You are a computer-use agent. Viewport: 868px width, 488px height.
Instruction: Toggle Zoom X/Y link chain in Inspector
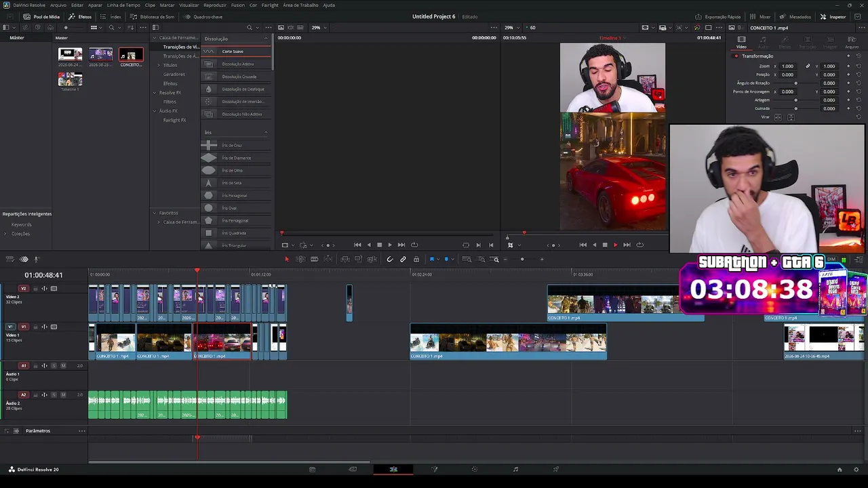click(808, 66)
